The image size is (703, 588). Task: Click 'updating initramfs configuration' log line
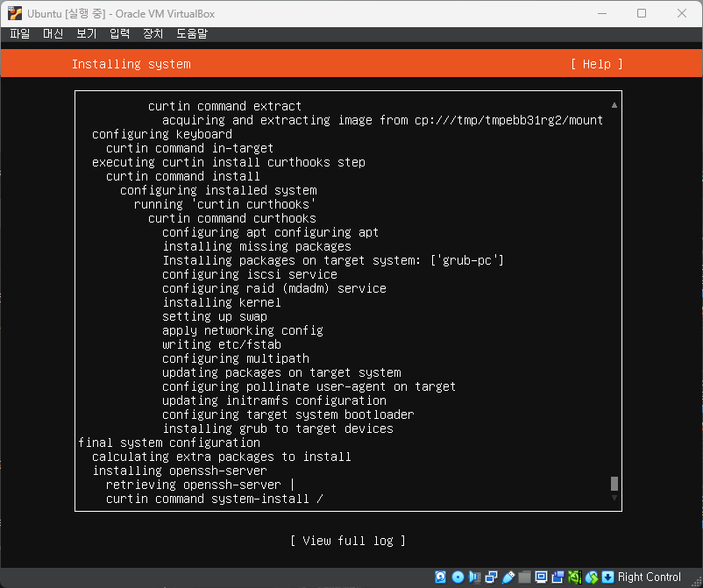274,400
